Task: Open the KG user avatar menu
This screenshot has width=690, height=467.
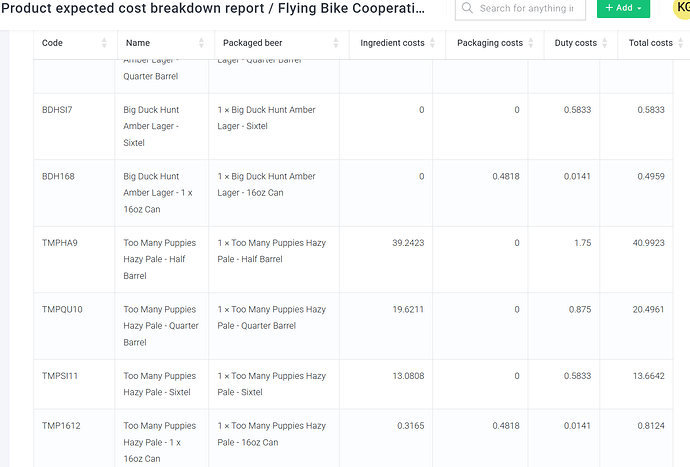Action: pos(682,9)
